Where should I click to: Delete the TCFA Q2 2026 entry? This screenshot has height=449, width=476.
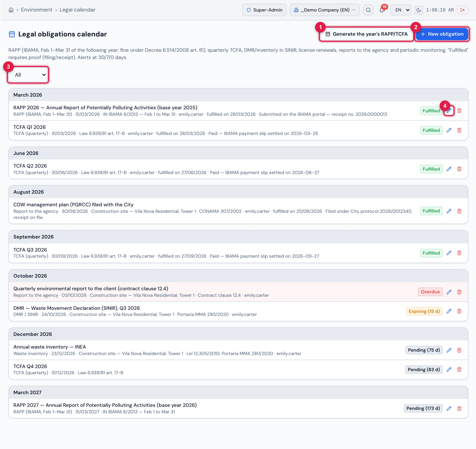pos(459,169)
